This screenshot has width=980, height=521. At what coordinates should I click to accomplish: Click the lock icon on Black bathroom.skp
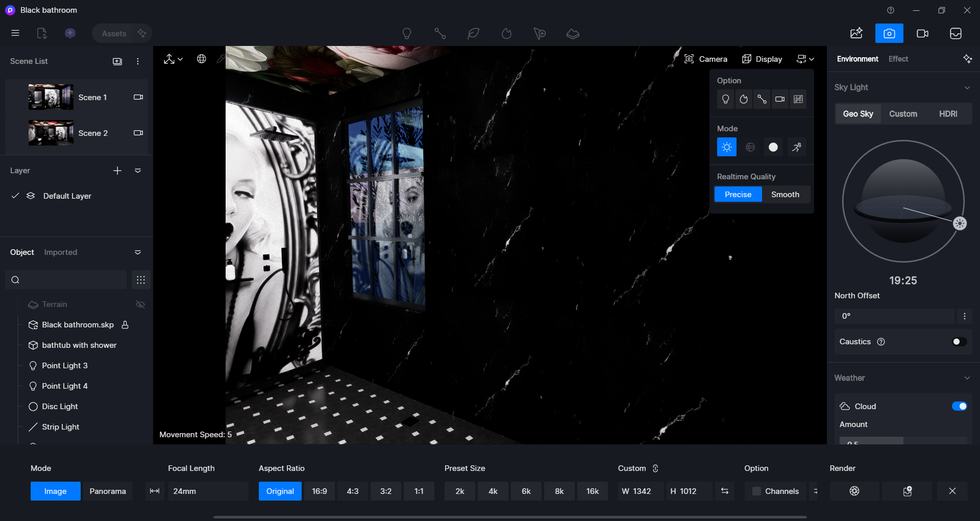[125, 325]
